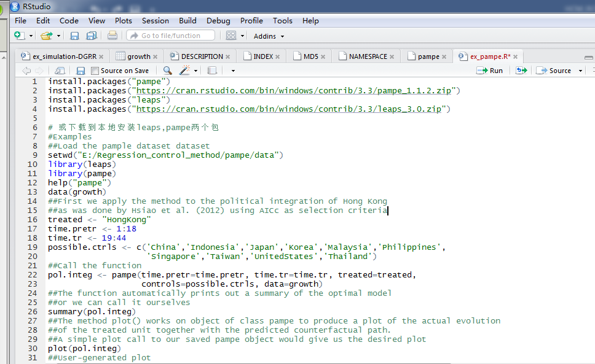
Task: Click the Find/Replace magnifier icon
Action: coord(167,71)
